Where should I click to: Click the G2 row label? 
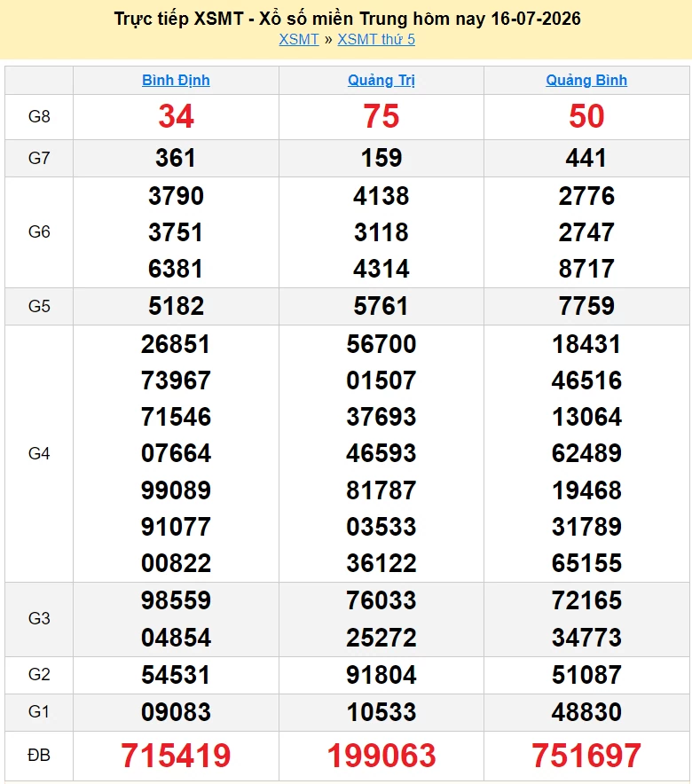tap(39, 675)
